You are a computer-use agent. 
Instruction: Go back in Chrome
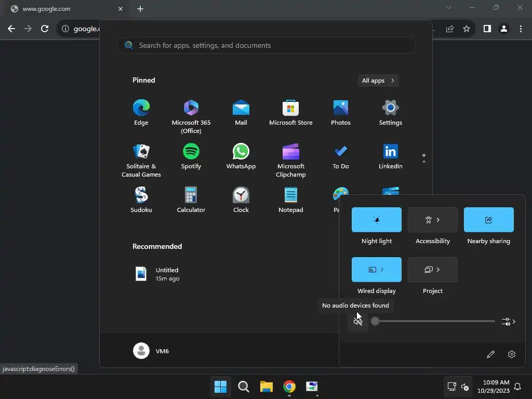click(x=11, y=29)
